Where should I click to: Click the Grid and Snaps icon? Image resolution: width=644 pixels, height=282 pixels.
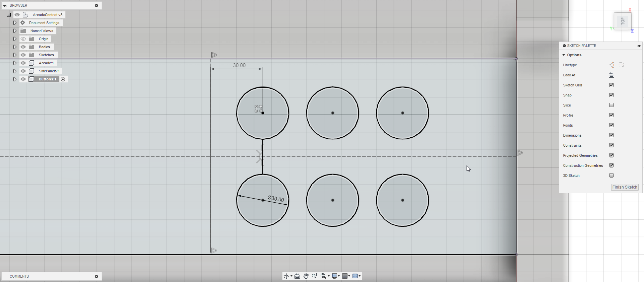pos(345,276)
